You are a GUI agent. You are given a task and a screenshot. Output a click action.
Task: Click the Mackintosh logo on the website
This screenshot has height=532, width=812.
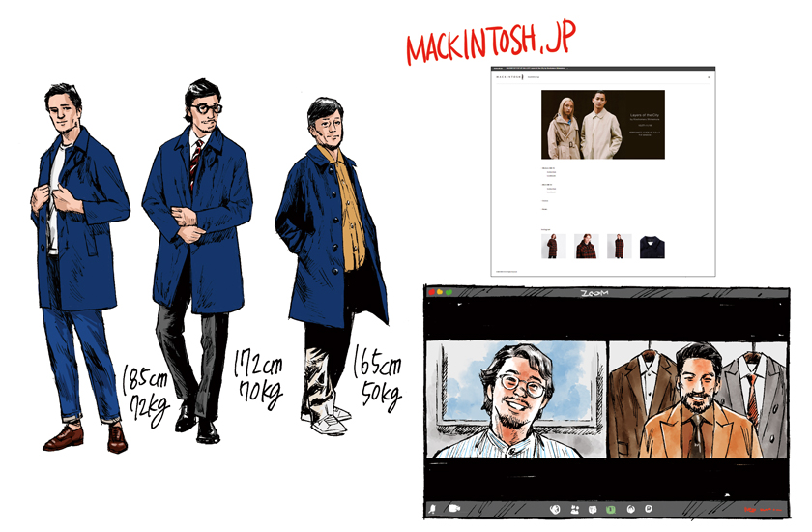[x=508, y=76]
